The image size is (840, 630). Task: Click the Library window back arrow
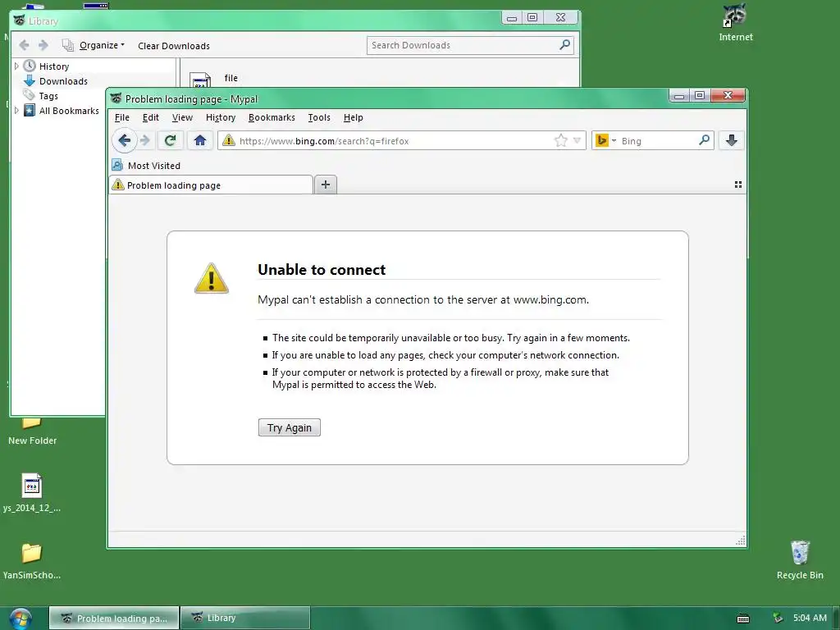[24, 45]
